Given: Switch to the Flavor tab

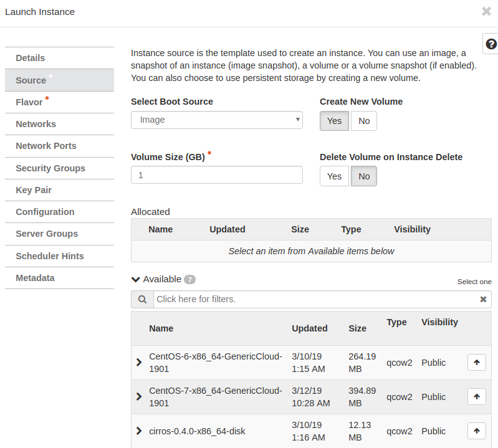Looking at the screenshot, I should tap(29, 102).
